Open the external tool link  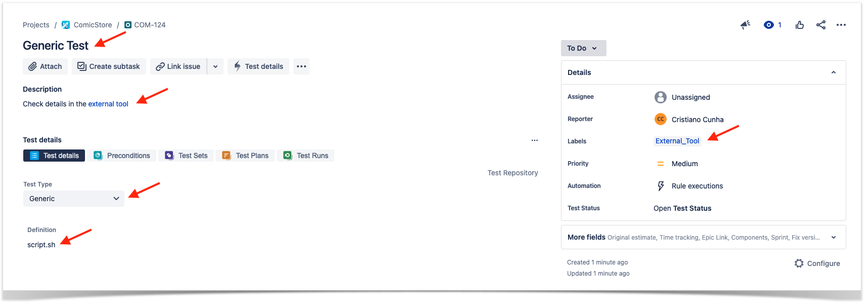[108, 104]
